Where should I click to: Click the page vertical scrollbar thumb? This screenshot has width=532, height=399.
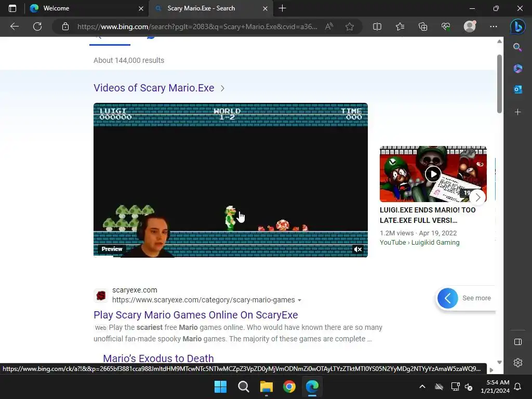coord(499,84)
